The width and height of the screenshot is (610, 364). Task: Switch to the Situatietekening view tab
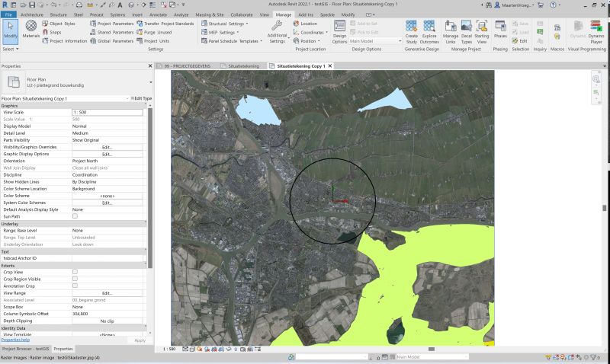click(x=242, y=66)
